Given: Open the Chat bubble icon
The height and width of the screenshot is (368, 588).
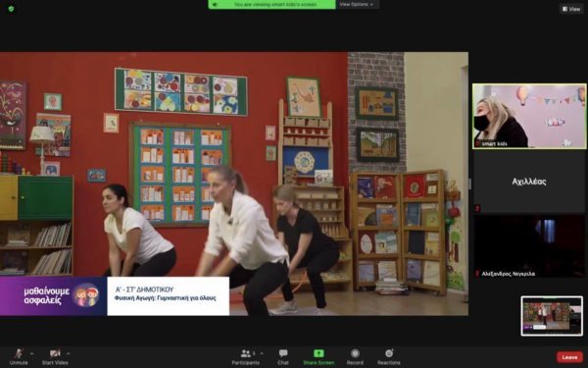Looking at the screenshot, I should [283, 353].
